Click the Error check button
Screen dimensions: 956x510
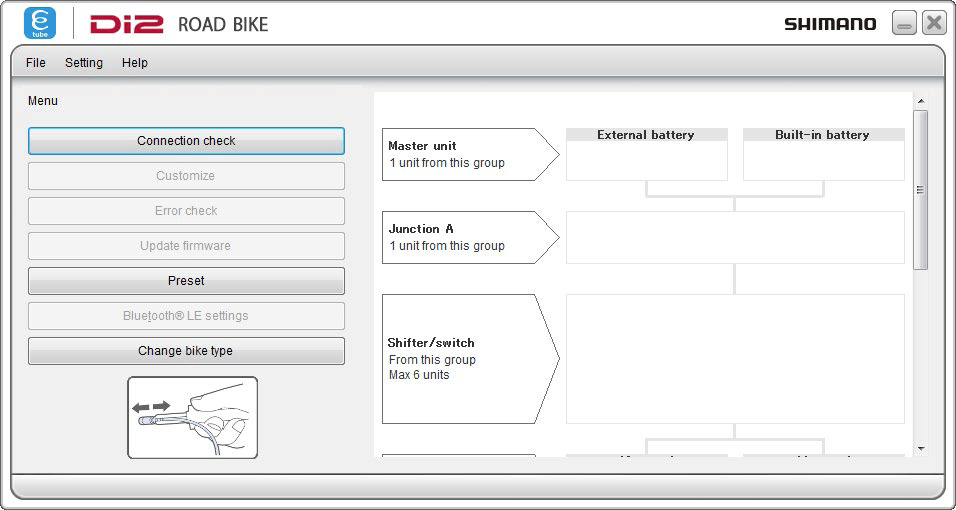[186, 211]
